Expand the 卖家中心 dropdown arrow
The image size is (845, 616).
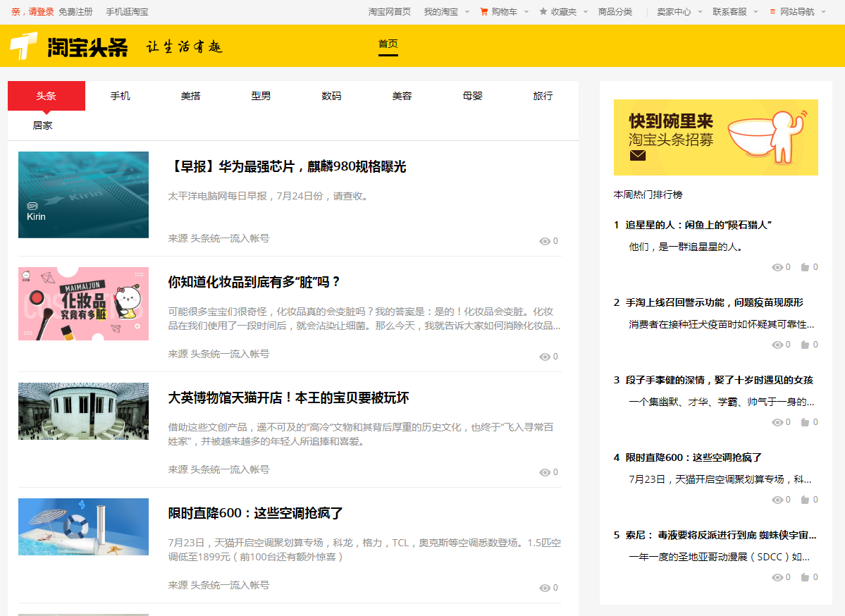point(700,12)
